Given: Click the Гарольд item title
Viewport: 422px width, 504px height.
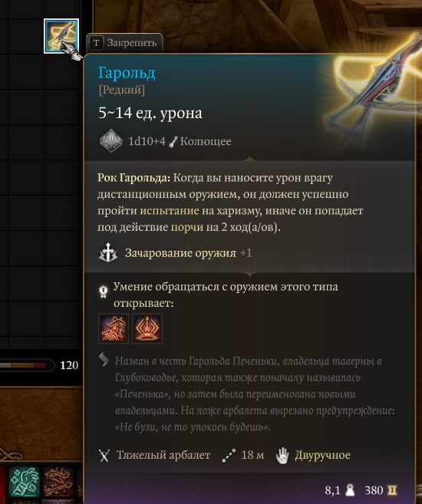Looking at the screenshot, I should coord(127,73).
